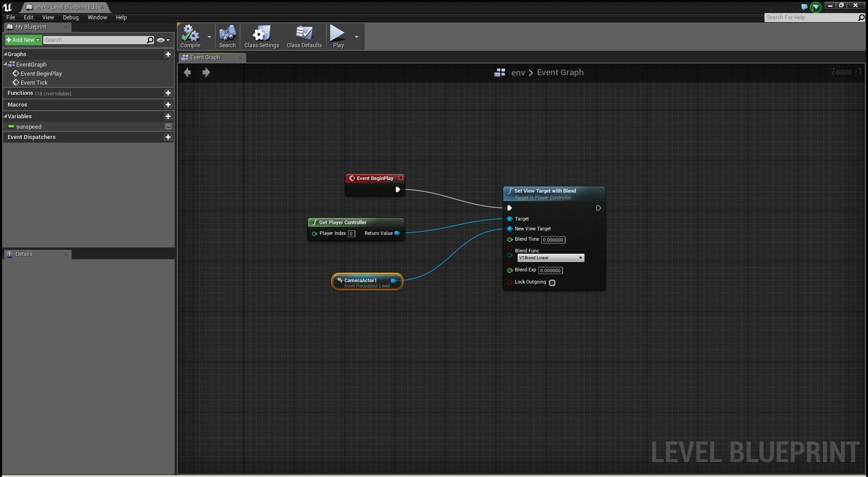Close the Details panel tab

coord(66,255)
